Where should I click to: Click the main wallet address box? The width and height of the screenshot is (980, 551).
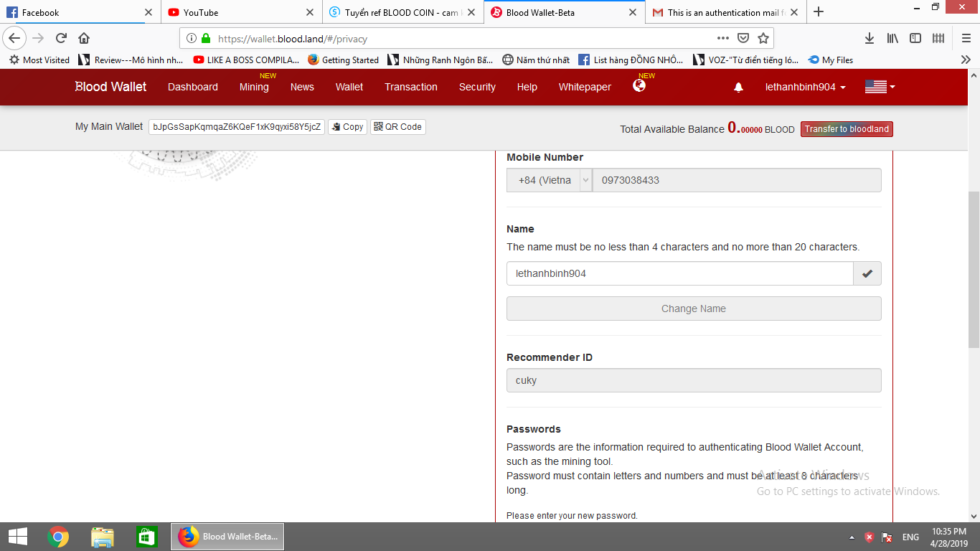[x=237, y=127]
